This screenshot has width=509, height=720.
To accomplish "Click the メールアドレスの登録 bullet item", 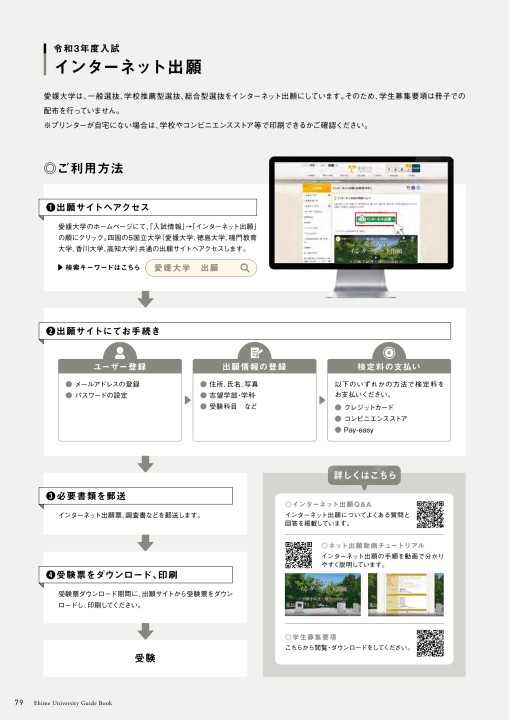I will tap(102, 384).
